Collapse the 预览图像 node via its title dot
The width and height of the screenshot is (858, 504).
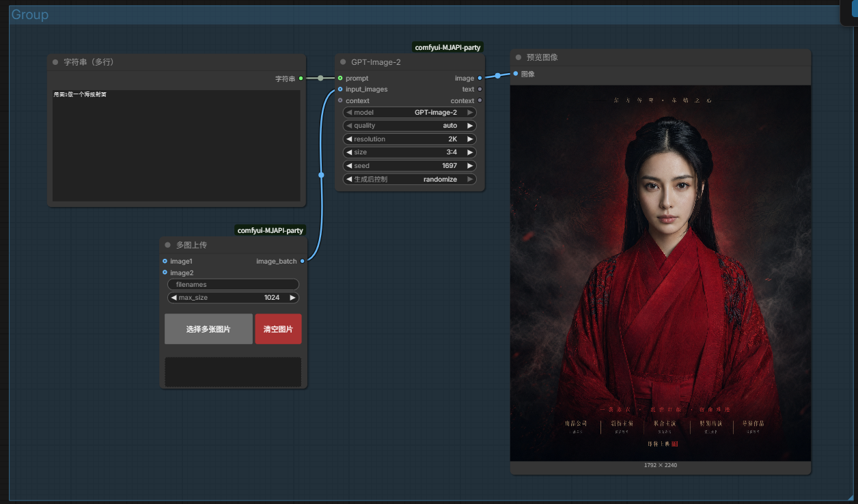(518, 57)
